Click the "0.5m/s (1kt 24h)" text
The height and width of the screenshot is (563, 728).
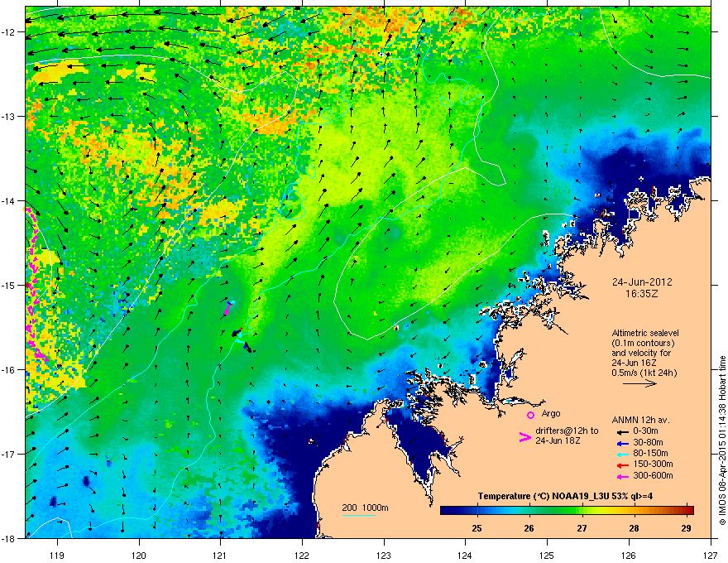[x=644, y=373]
